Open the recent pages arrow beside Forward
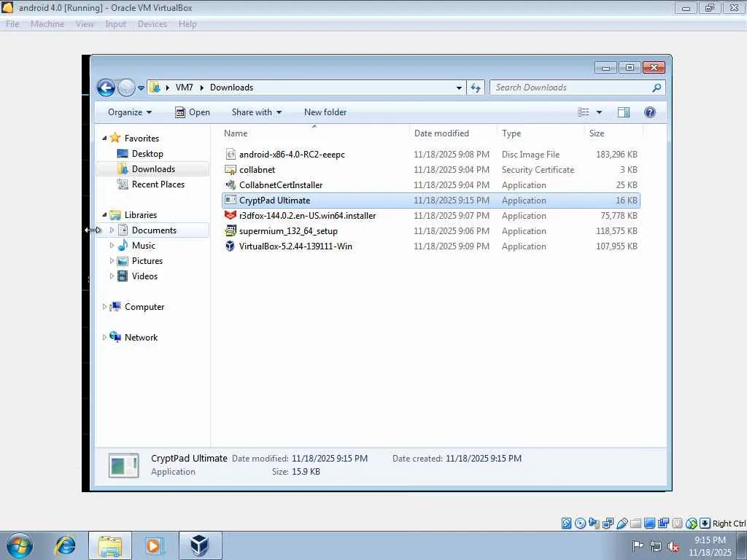 pyautogui.click(x=141, y=88)
